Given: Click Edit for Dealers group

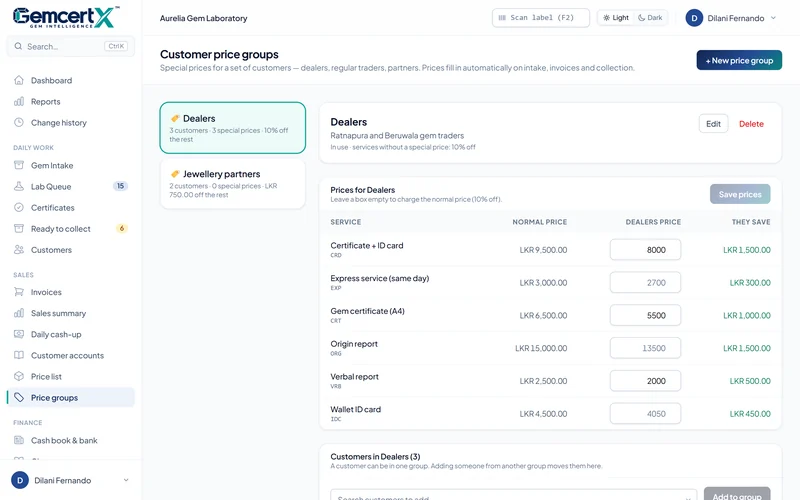Looking at the screenshot, I should click(x=713, y=123).
